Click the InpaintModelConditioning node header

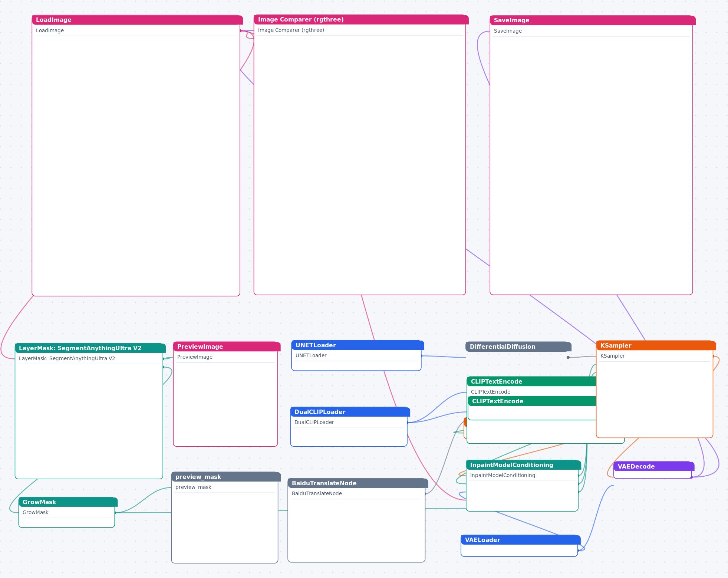(524, 465)
